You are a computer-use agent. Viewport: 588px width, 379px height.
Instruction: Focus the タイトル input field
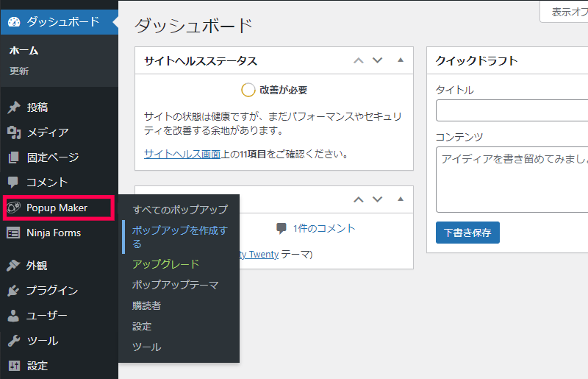(x=512, y=110)
